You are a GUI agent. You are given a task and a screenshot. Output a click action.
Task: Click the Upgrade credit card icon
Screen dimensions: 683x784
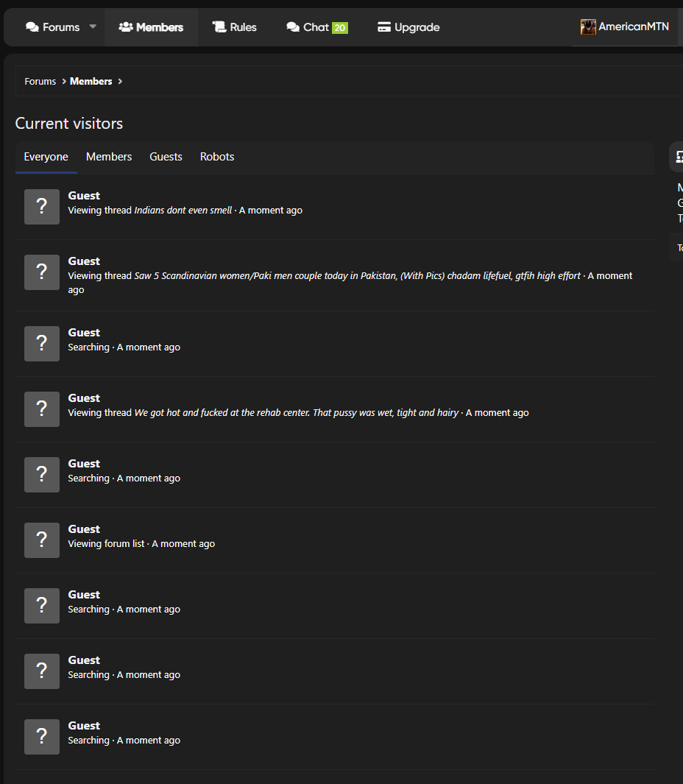pos(384,27)
